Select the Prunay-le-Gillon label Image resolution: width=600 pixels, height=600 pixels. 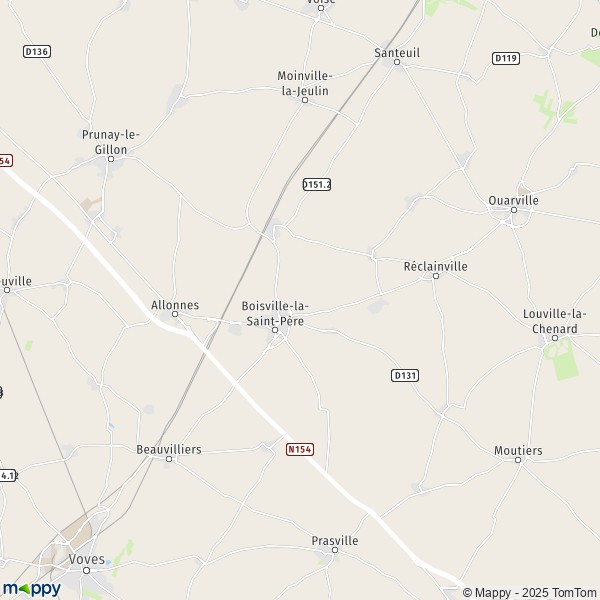pos(111,142)
